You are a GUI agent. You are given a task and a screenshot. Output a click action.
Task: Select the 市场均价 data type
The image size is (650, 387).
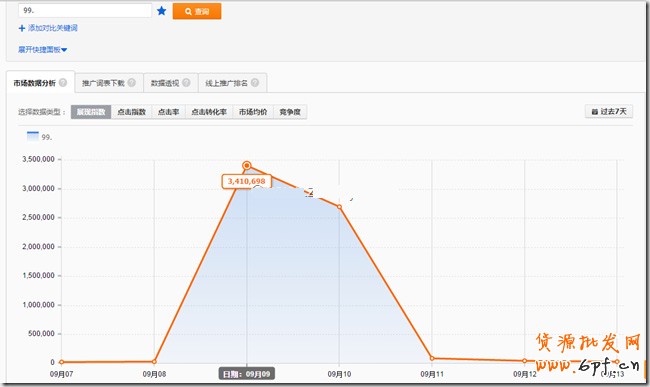[253, 112]
